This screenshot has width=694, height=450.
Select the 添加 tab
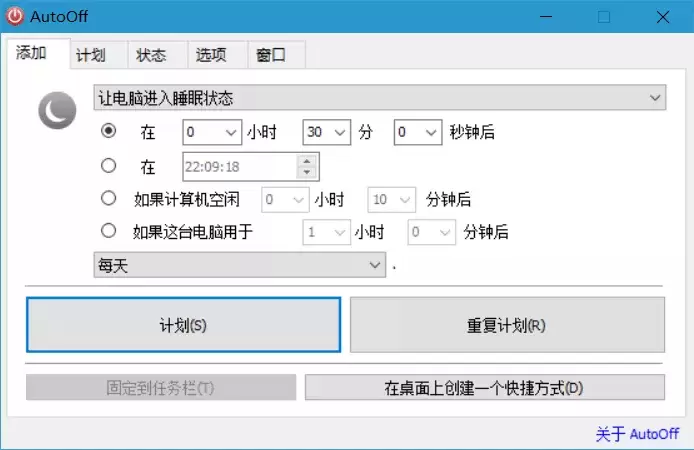39,53
